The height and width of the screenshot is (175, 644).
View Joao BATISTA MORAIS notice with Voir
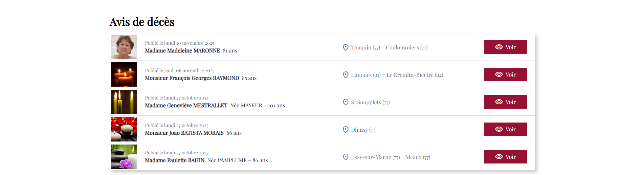point(505,129)
